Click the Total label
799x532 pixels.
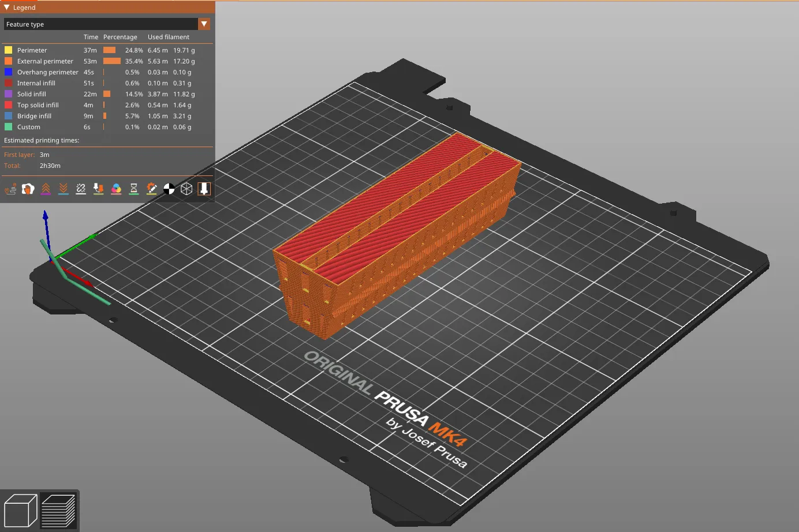(12, 166)
